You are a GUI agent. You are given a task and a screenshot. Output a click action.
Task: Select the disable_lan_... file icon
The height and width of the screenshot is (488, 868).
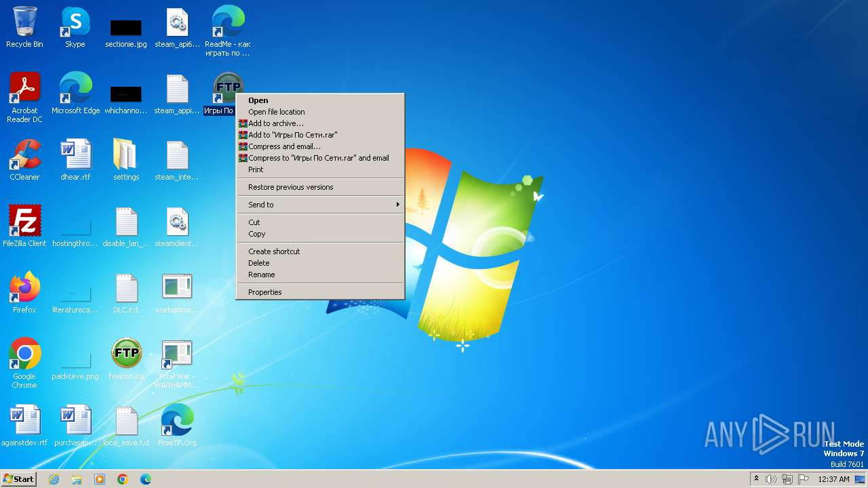[126, 226]
